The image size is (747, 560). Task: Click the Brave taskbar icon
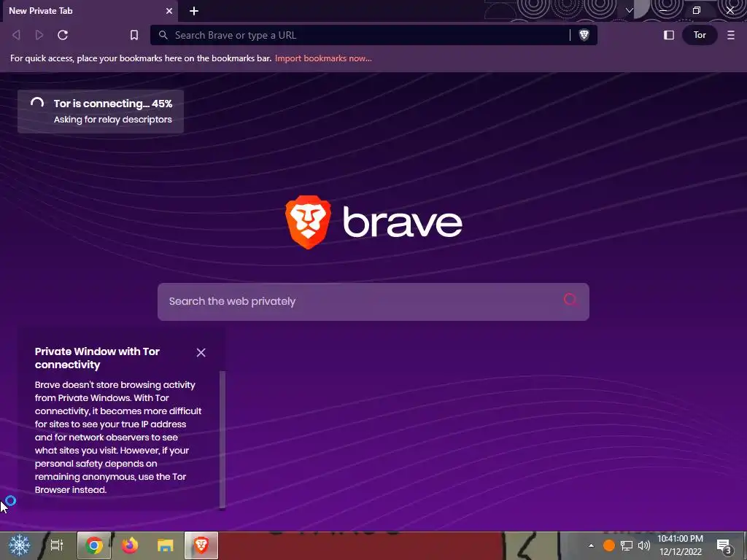point(201,545)
